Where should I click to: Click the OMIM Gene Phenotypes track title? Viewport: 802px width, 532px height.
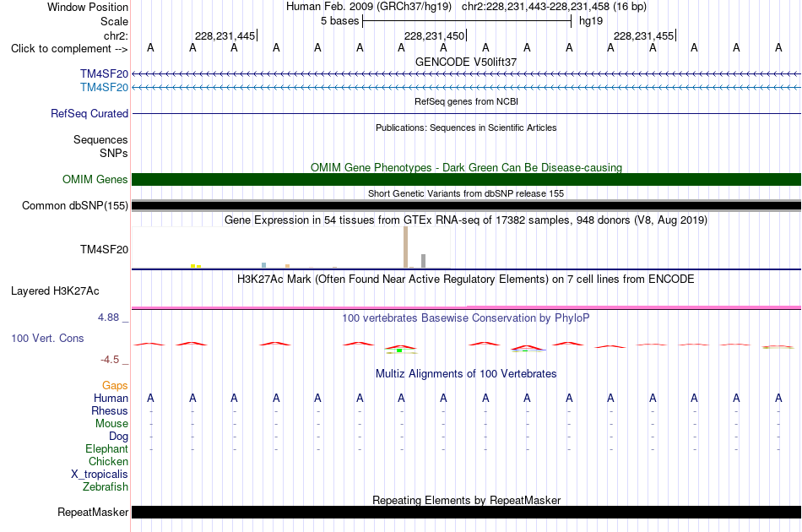click(x=467, y=167)
